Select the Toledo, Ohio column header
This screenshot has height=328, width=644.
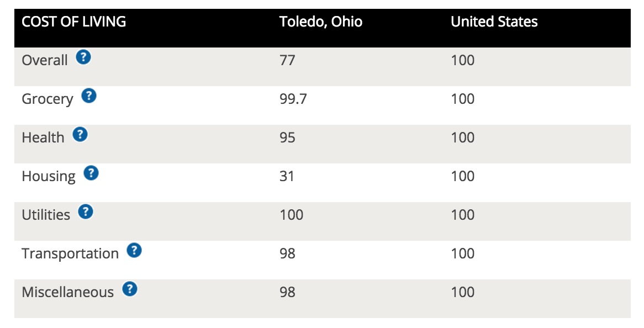pos(321,22)
